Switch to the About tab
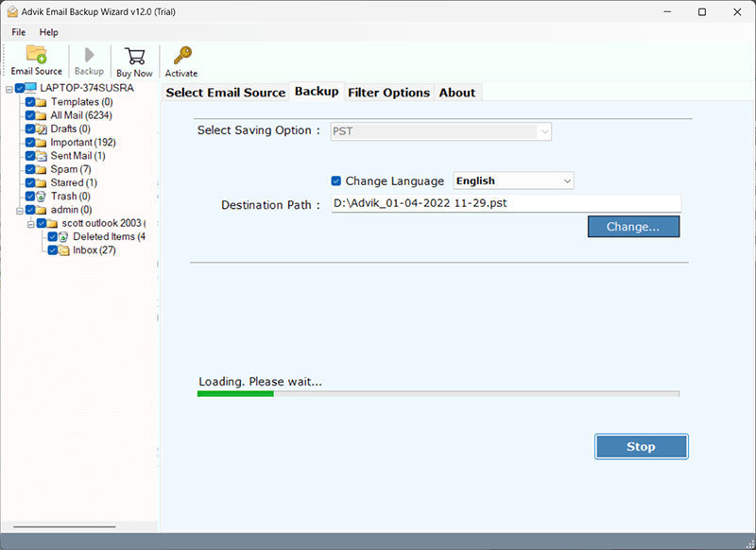Screen dimensions: 756x550 tap(457, 93)
